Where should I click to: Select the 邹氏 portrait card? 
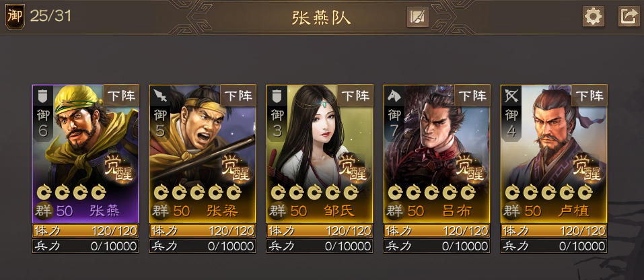pos(320,153)
